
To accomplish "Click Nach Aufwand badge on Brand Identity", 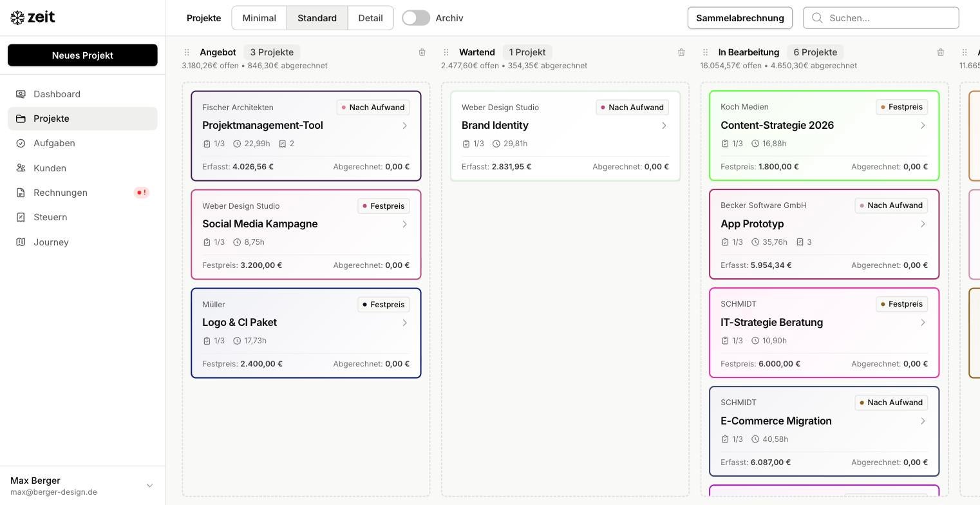I will pyautogui.click(x=632, y=108).
